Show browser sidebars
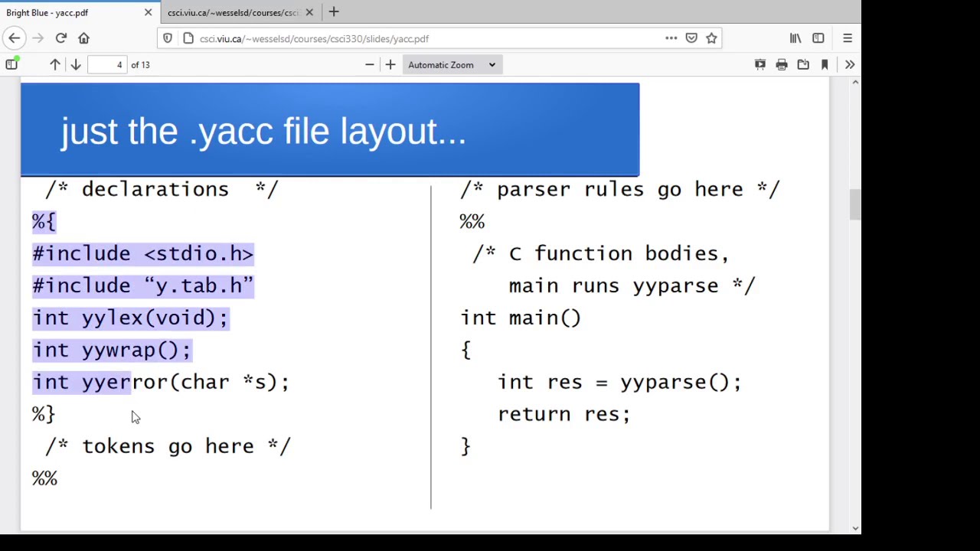The image size is (980, 551). (x=818, y=38)
